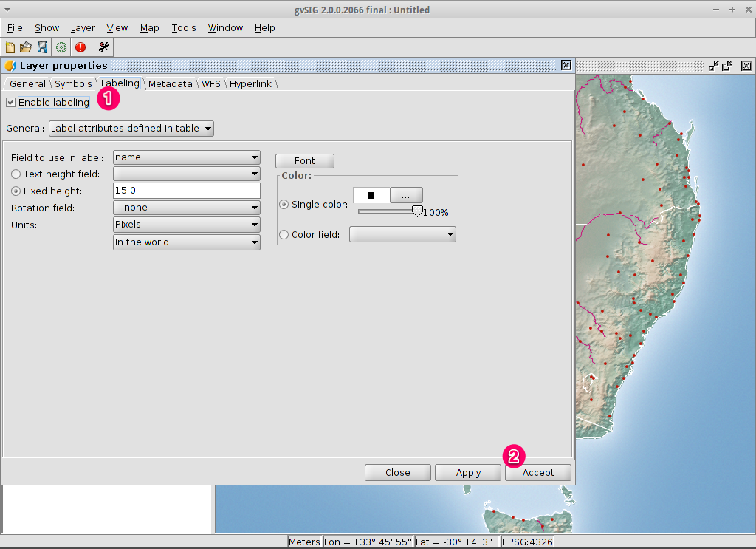756x549 pixels.
Task: Click the Font button
Action: [x=305, y=160]
